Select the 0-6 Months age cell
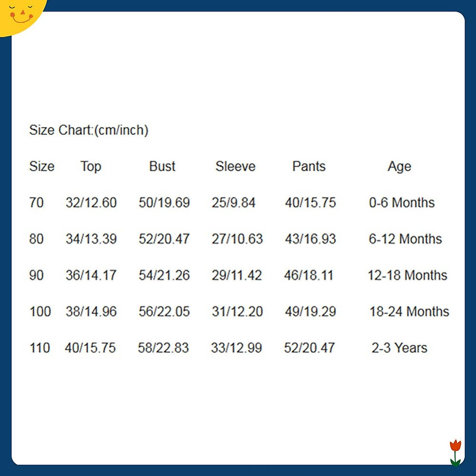 (401, 203)
